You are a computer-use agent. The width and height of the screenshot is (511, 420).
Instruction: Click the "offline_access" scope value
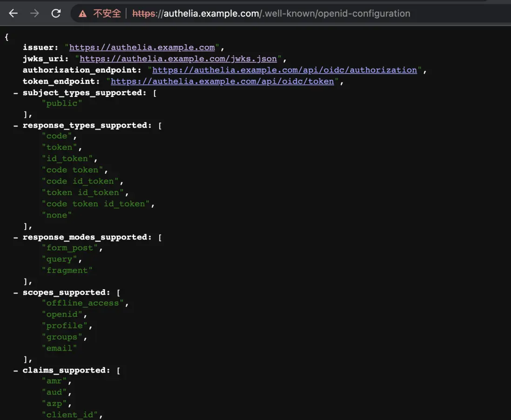[83, 303]
